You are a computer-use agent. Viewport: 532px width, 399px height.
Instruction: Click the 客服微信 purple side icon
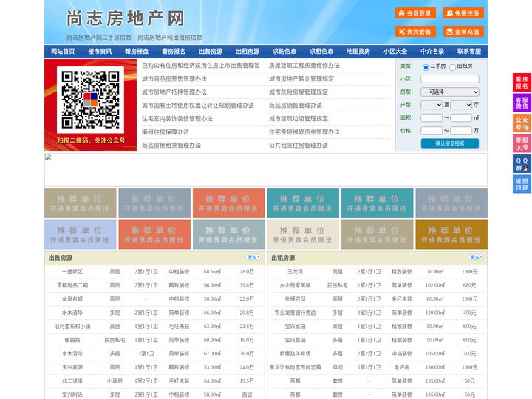click(522, 103)
